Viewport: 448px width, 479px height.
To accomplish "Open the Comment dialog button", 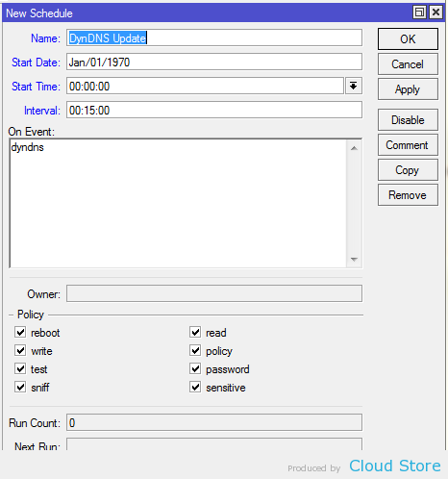I will pos(408,145).
